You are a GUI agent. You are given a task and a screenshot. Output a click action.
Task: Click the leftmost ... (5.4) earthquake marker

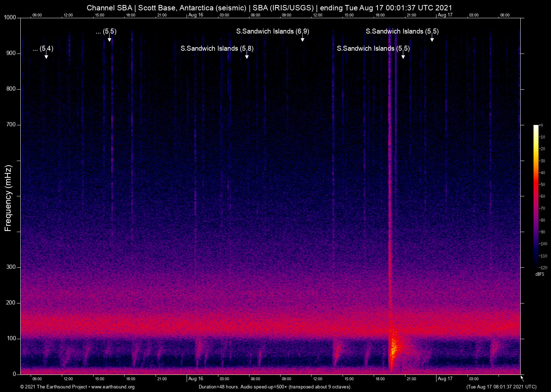pyautogui.click(x=46, y=56)
